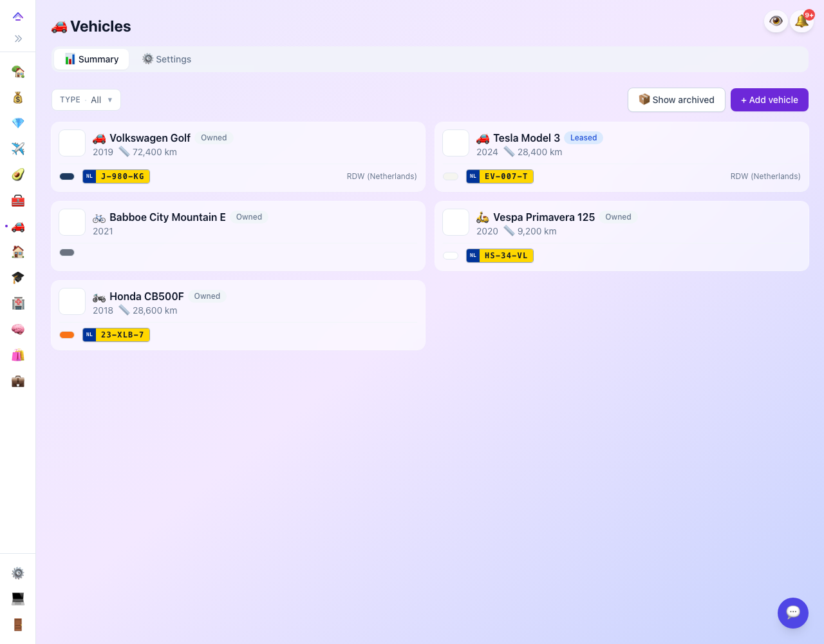This screenshot has height=644, width=824.
Task: Click license plate HS-34-VL
Action: [500, 256]
